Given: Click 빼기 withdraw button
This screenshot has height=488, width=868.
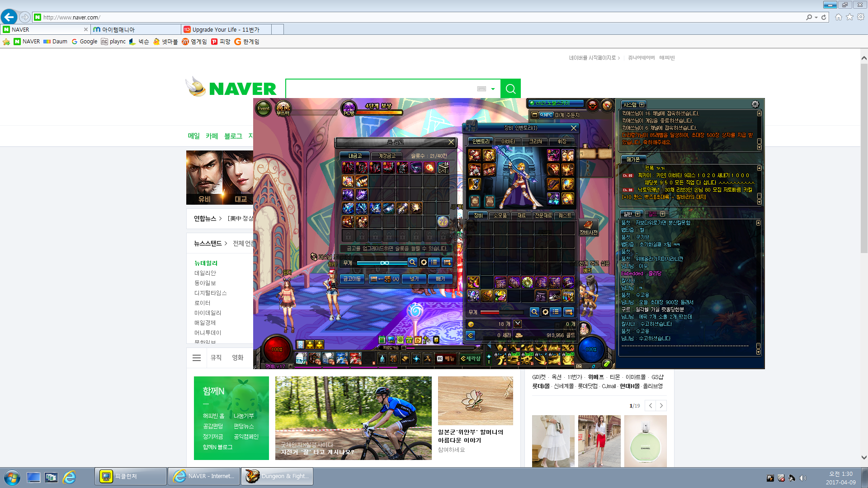Looking at the screenshot, I should (x=440, y=279).
